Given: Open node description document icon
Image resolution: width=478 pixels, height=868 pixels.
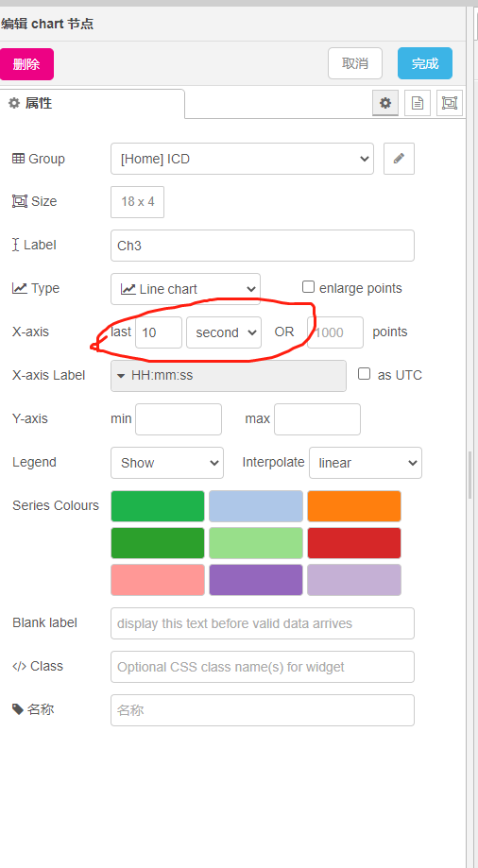Looking at the screenshot, I should 418,103.
